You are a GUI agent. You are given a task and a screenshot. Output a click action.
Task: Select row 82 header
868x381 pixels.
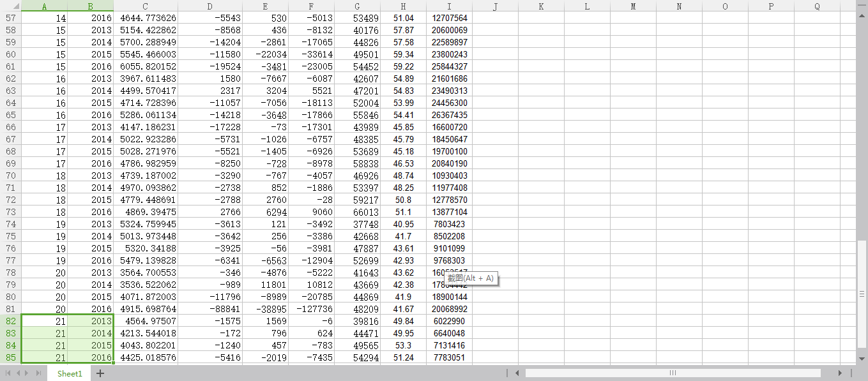coord(10,321)
